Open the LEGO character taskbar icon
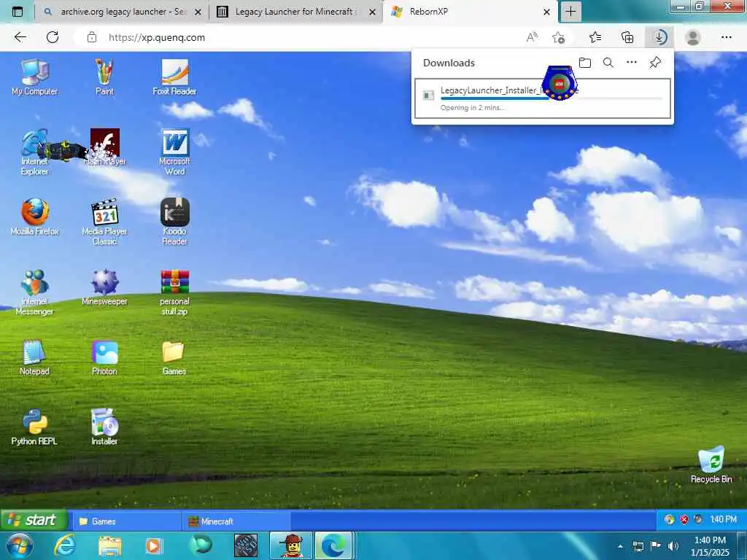This screenshot has width=747, height=560. [x=291, y=545]
